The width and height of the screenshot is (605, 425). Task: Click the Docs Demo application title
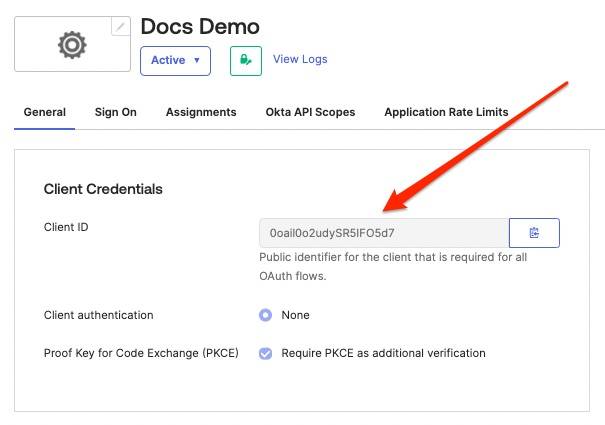tap(200, 27)
